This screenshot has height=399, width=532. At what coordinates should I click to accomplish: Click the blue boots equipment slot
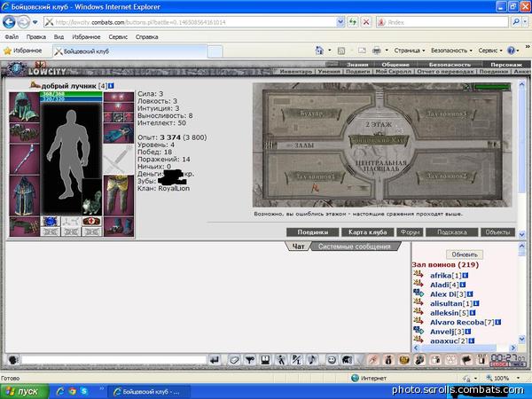119,227
